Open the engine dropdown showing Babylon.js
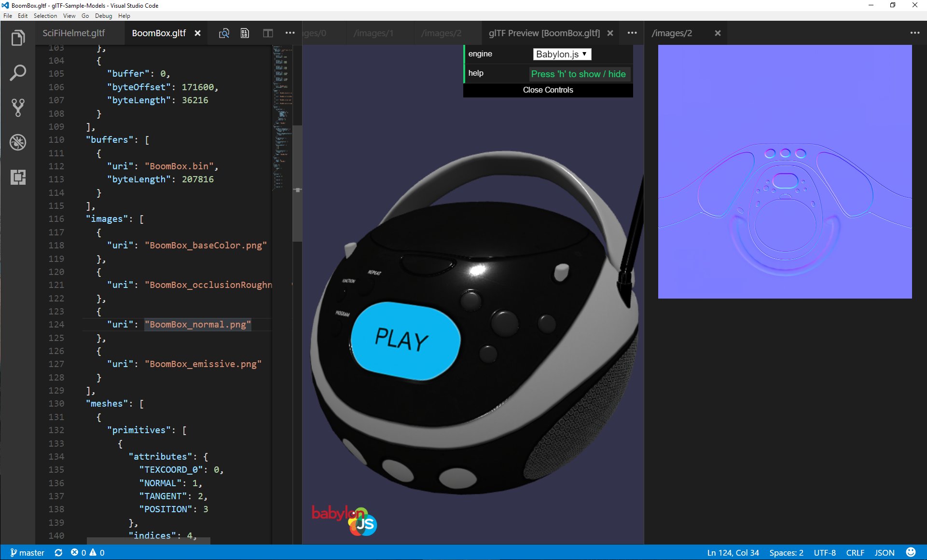This screenshot has width=927, height=560. [562, 54]
